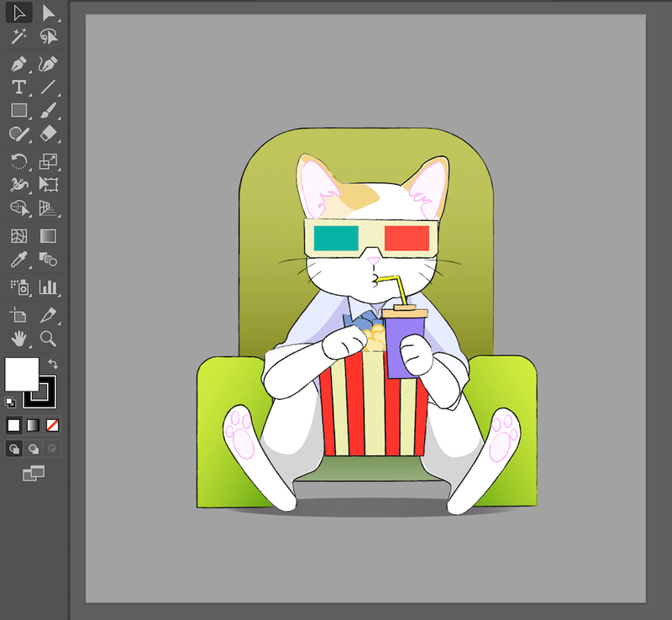Pick the Pen tool
Image resolution: width=672 pixels, height=620 pixels.
[19, 64]
